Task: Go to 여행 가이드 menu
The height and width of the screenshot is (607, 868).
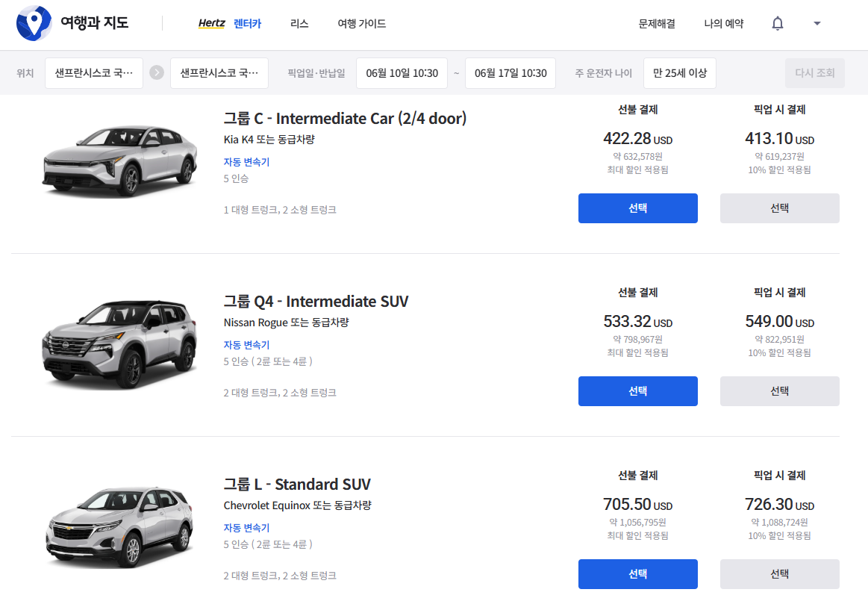Action: (362, 24)
